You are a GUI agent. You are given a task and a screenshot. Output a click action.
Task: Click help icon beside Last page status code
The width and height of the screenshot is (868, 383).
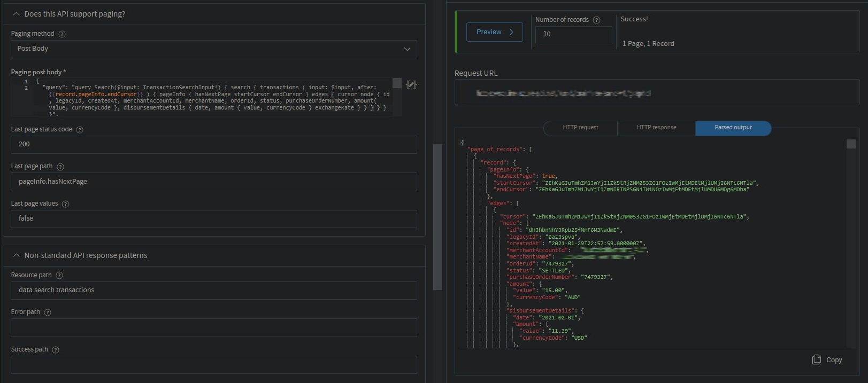click(x=80, y=130)
